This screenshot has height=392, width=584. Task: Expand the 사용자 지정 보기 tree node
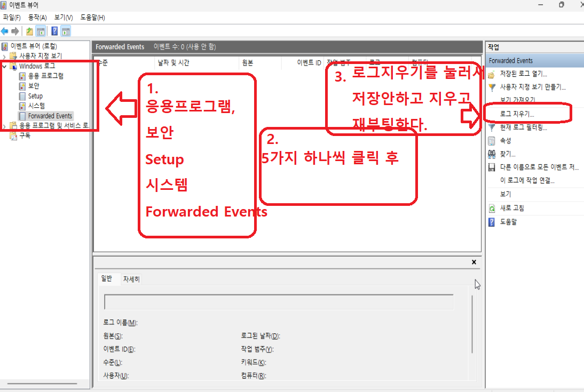[4, 56]
